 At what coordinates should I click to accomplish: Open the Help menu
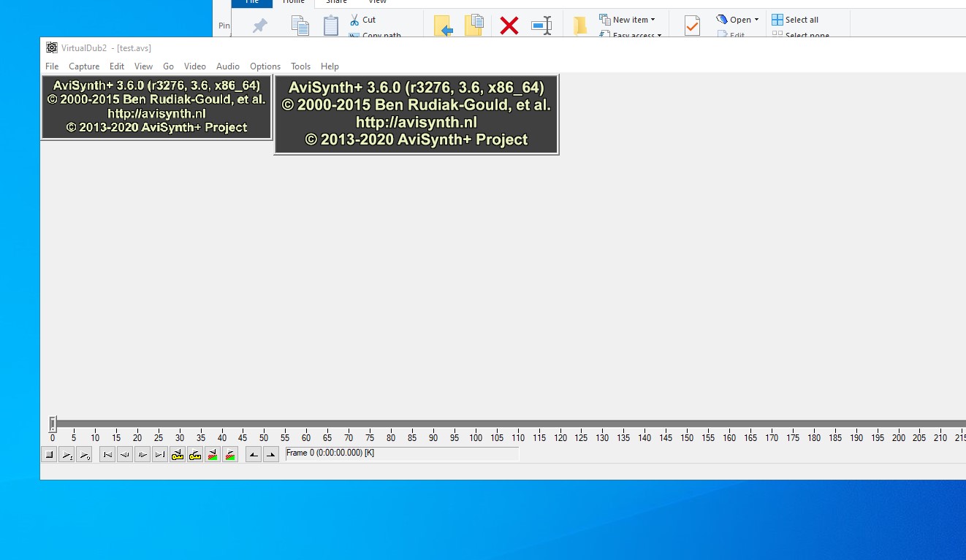click(x=330, y=66)
